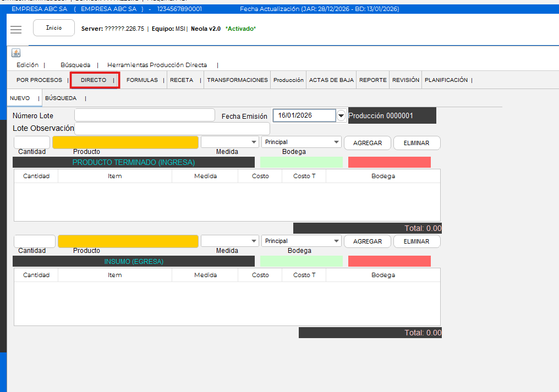Click the yellow Producto field in Insumo section
Screen dimensions: 559x392
tap(128, 241)
